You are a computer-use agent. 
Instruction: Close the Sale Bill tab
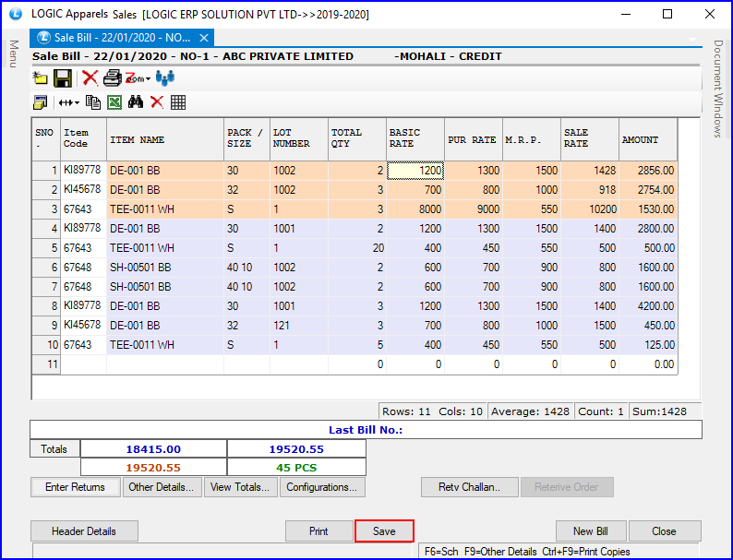pyautogui.click(x=204, y=38)
